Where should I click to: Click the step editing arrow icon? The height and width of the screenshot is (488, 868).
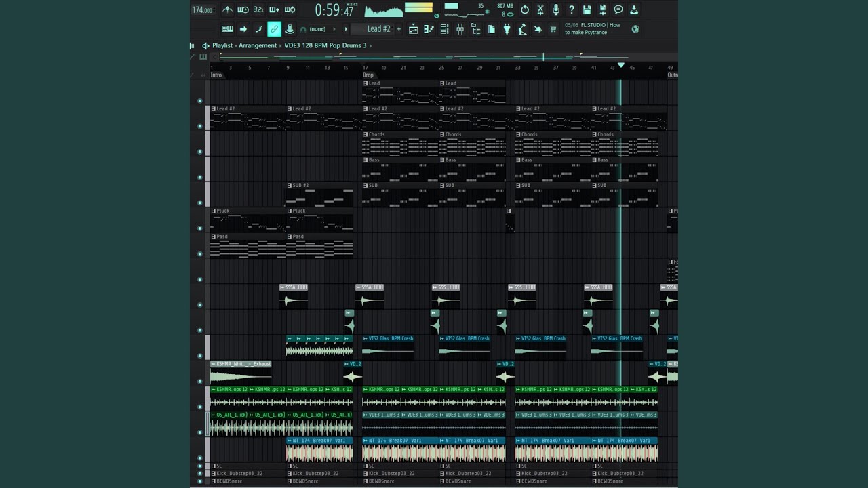click(243, 29)
